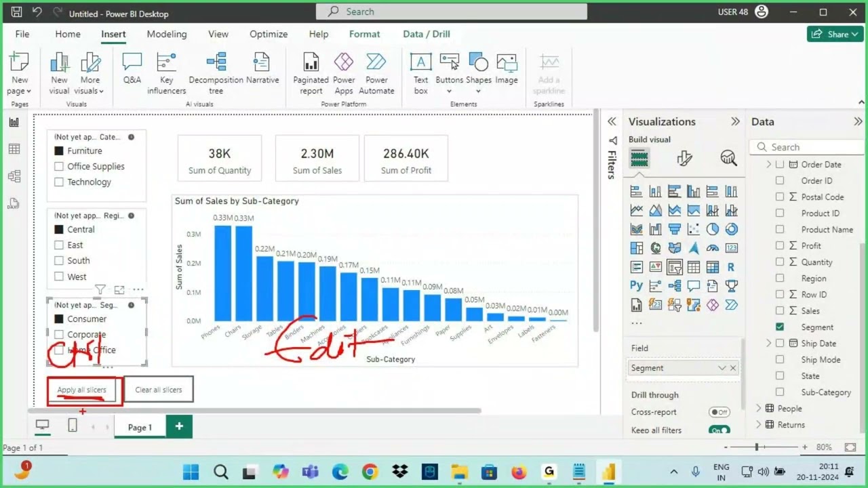The height and width of the screenshot is (488, 868).
Task: Add a new report page
Action: coord(179,426)
